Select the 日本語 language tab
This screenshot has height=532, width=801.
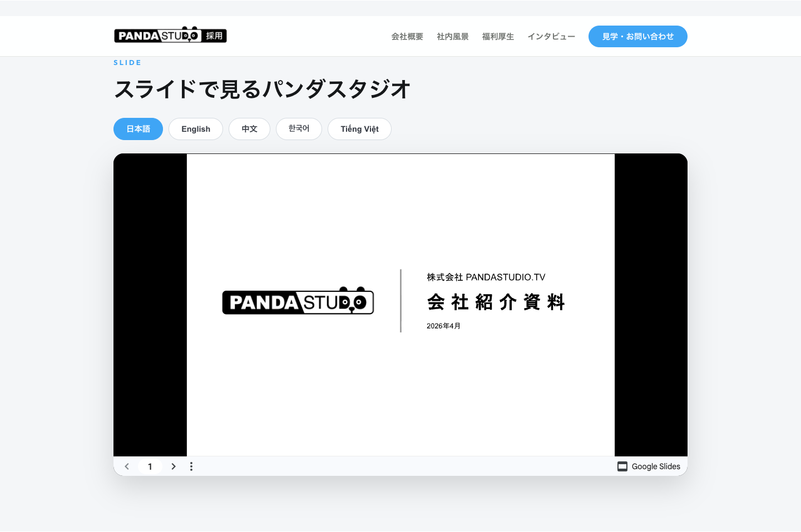point(138,129)
